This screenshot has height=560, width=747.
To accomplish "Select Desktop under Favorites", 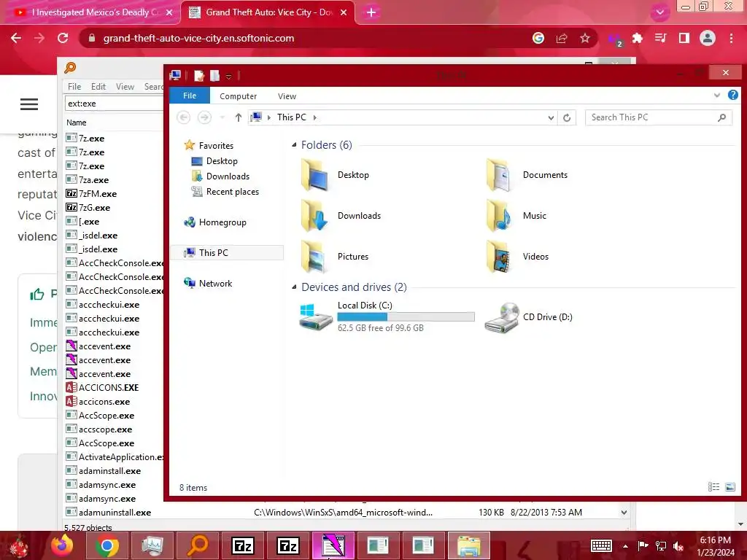I will (x=222, y=161).
